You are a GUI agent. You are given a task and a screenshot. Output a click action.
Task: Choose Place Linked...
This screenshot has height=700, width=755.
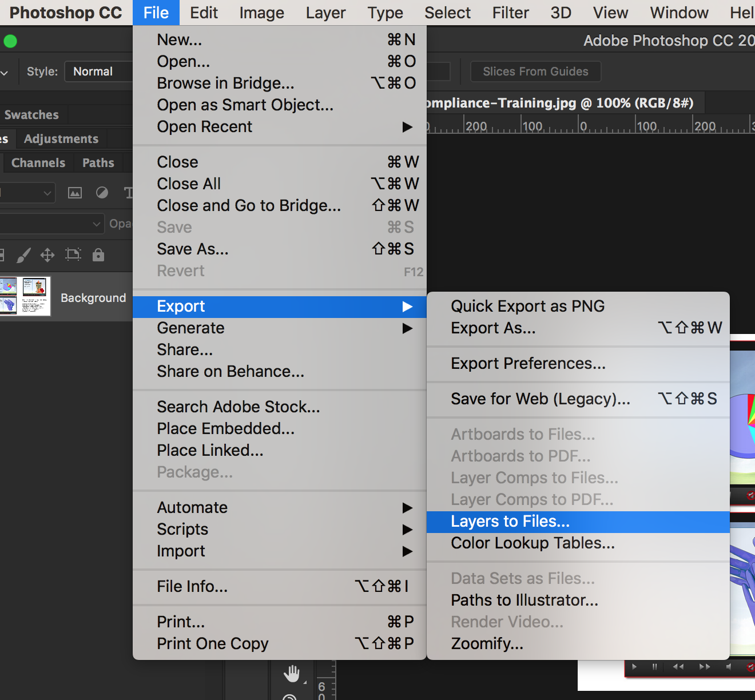280,451
